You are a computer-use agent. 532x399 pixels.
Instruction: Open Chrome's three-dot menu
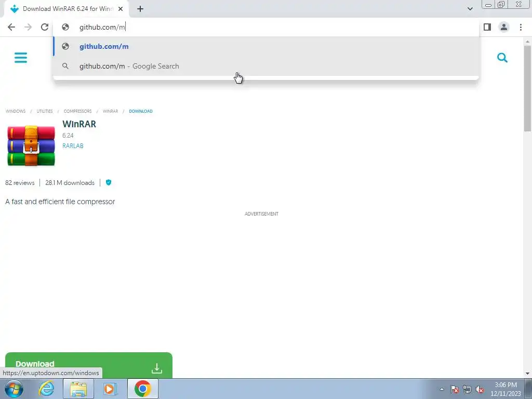pyautogui.click(x=521, y=27)
